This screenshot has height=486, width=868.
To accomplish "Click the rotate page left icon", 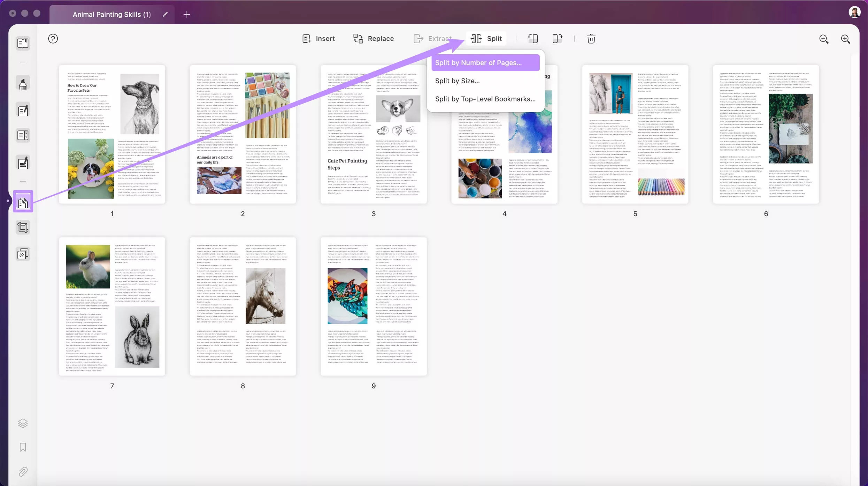I will (532, 38).
